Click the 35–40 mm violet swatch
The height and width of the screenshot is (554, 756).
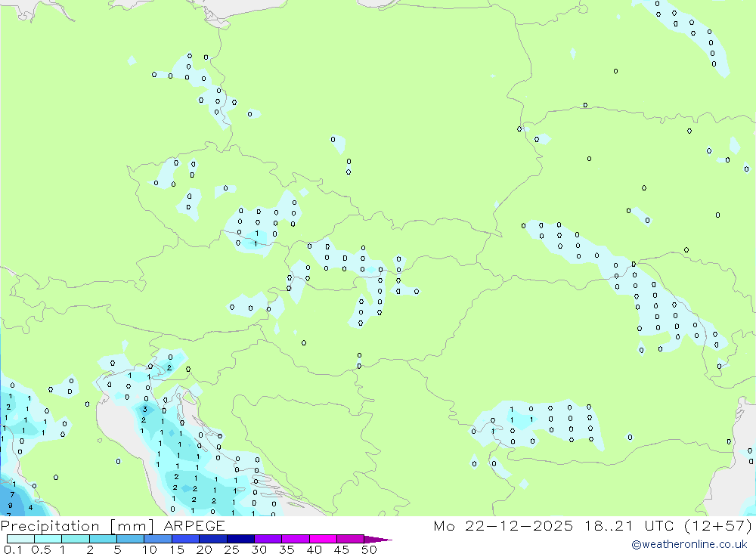tap(296, 539)
